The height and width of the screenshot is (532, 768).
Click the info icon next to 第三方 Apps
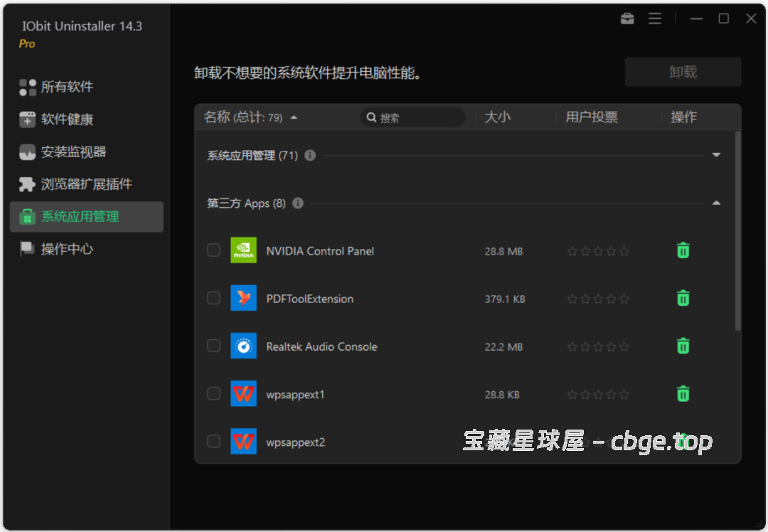298,203
